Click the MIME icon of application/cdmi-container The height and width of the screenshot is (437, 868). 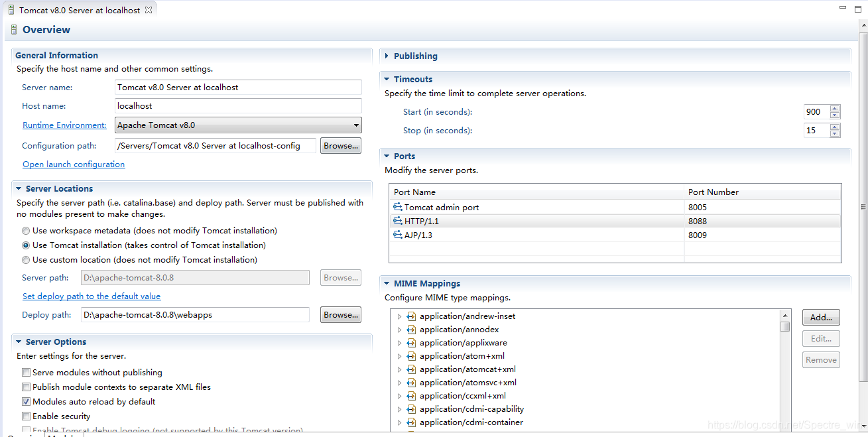(411, 422)
